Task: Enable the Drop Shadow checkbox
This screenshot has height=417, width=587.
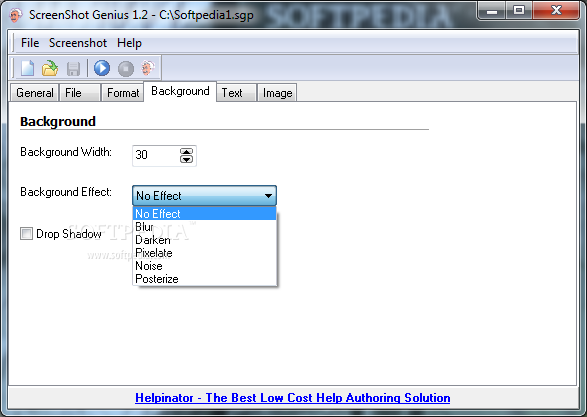Action: tap(26, 234)
